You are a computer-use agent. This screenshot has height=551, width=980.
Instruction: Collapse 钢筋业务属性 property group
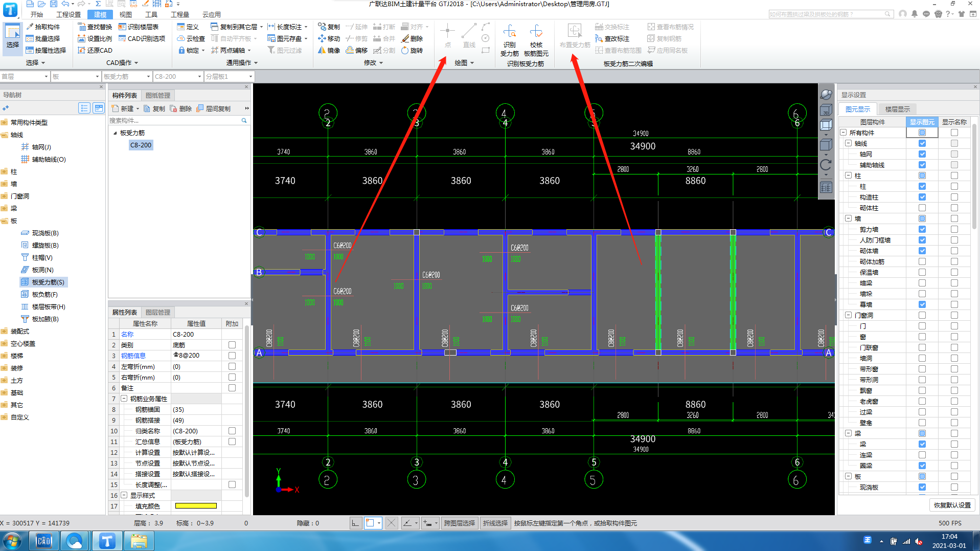124,399
